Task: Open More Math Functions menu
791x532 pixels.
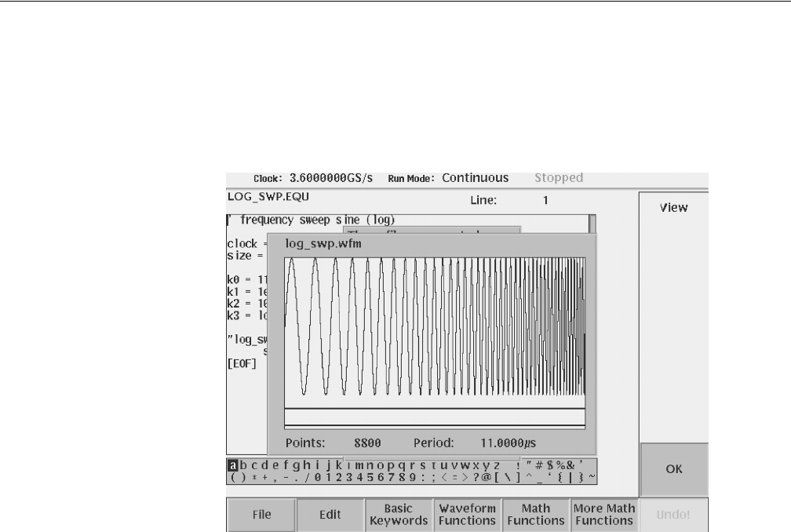Action: coord(603,515)
